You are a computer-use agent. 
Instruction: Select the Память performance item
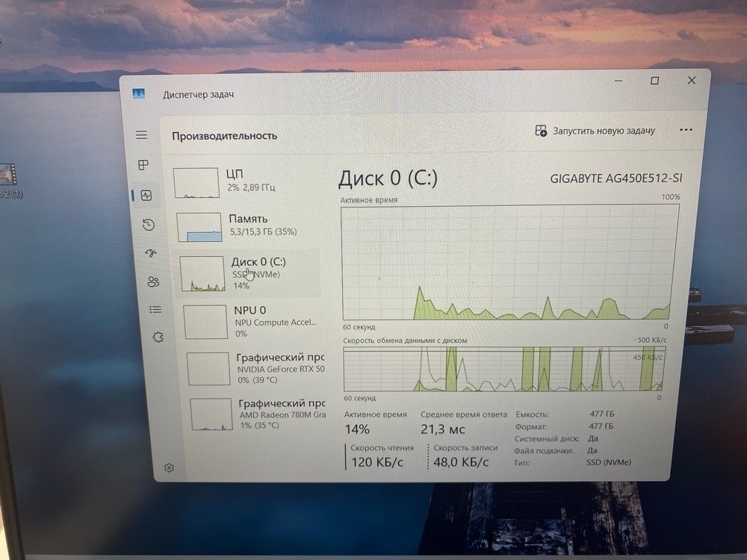pyautogui.click(x=245, y=227)
